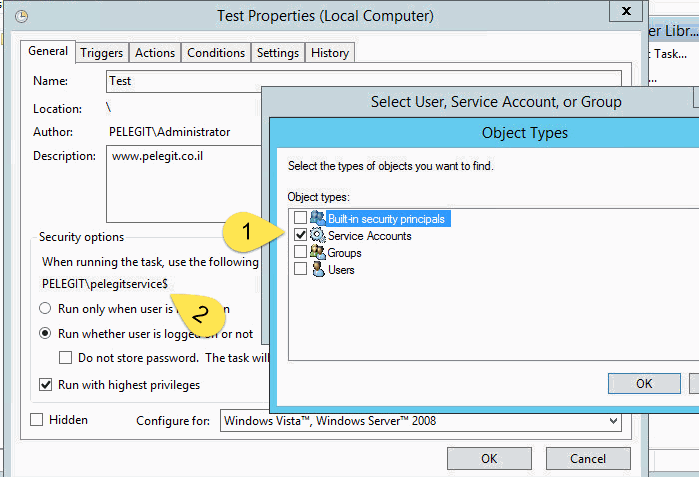699x477 pixels.
Task: Switch to the General tab
Action: pyautogui.click(x=48, y=51)
